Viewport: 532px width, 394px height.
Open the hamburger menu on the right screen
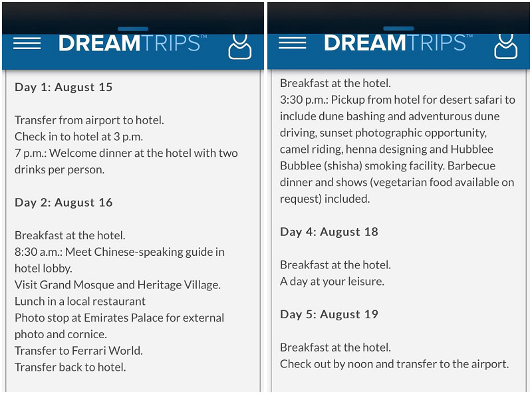pyautogui.click(x=292, y=43)
